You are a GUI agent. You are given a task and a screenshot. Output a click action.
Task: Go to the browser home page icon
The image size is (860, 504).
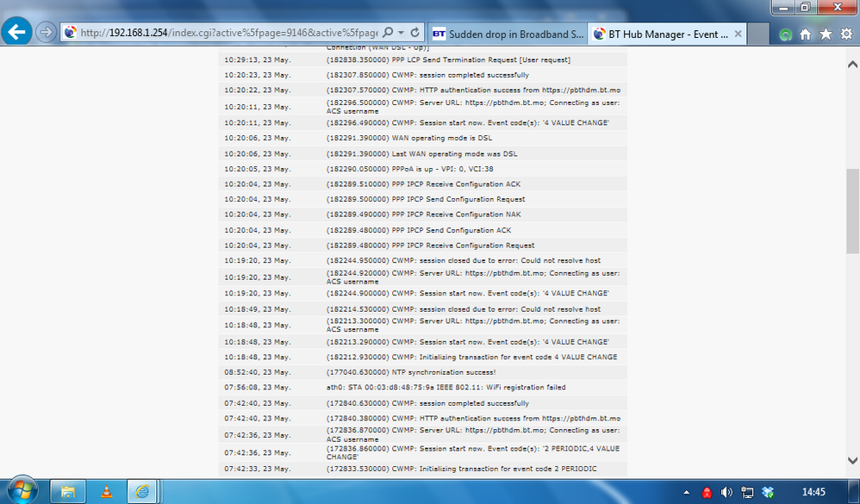click(x=805, y=34)
